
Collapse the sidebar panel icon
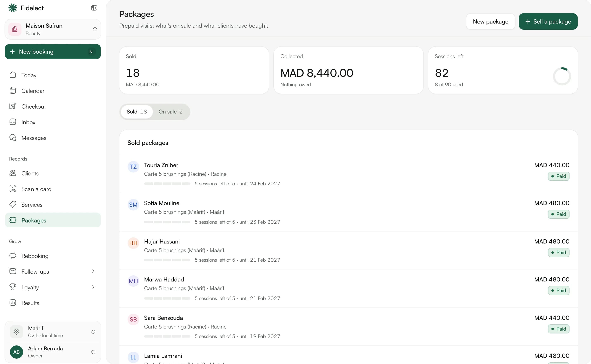pos(94,8)
